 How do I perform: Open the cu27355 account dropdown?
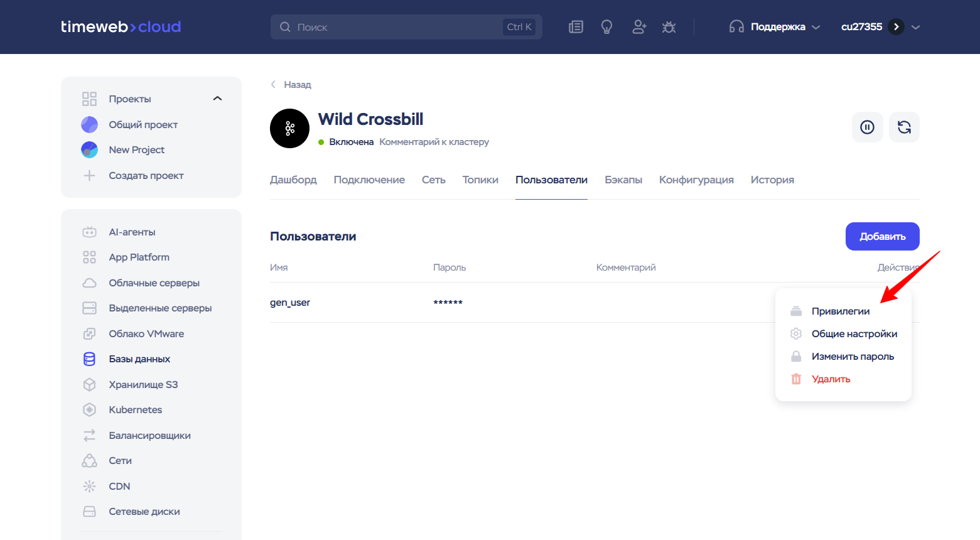coord(880,27)
